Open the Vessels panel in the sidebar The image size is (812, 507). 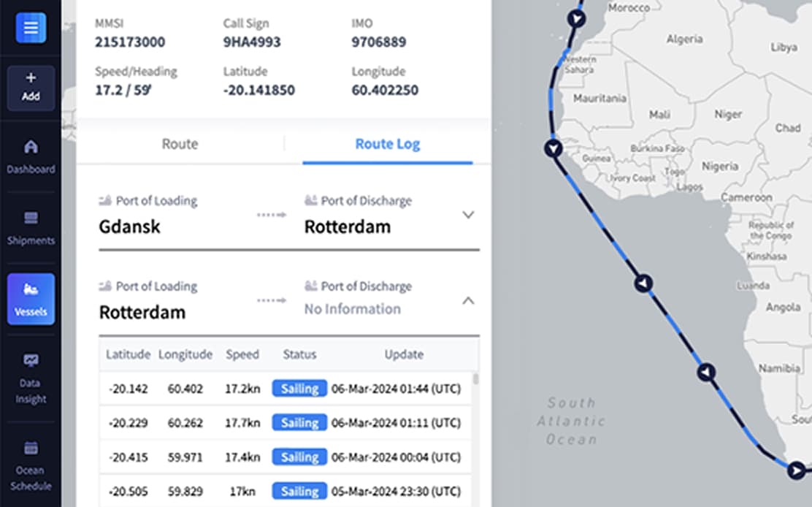(x=31, y=299)
